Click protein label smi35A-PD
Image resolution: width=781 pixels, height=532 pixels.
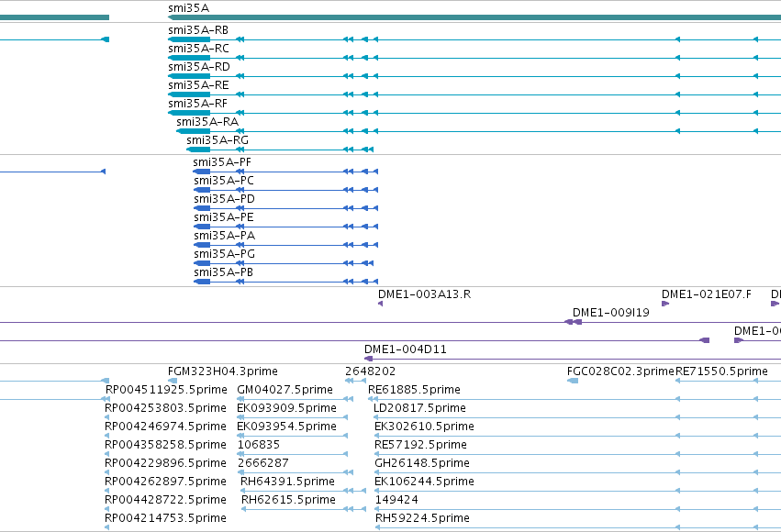(224, 199)
